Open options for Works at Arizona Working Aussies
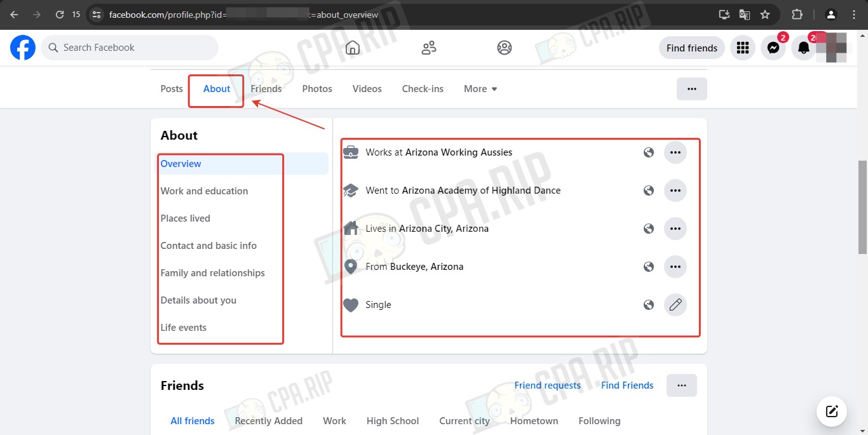The width and height of the screenshot is (868, 435). pyautogui.click(x=675, y=152)
